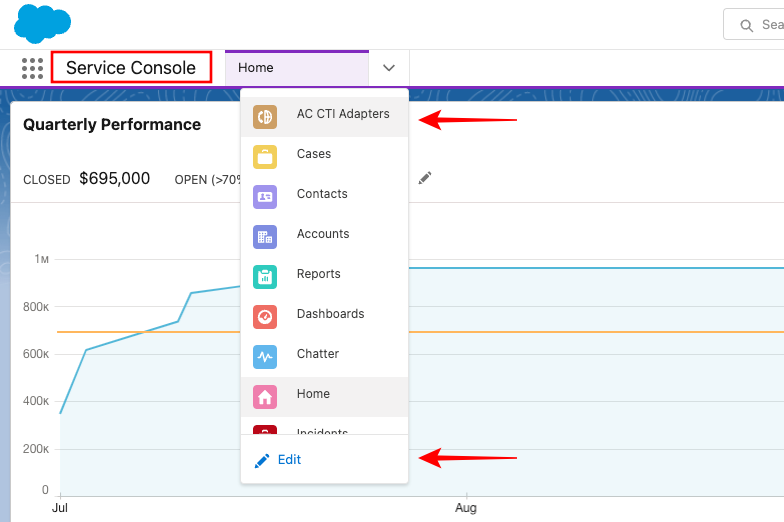Screen dimensions: 784x522
Task: Click the 800K axis label
Action: click(x=36, y=306)
